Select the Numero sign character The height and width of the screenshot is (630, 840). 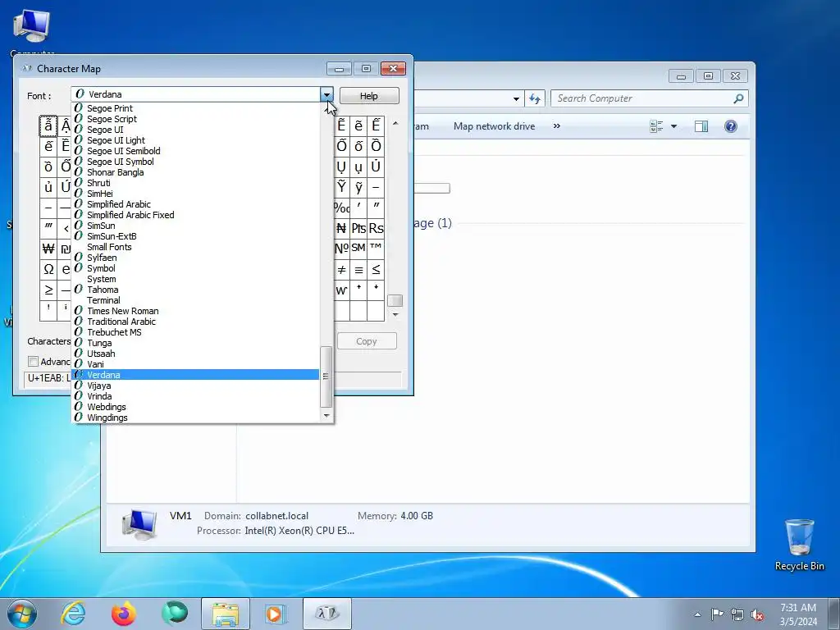pyautogui.click(x=342, y=249)
